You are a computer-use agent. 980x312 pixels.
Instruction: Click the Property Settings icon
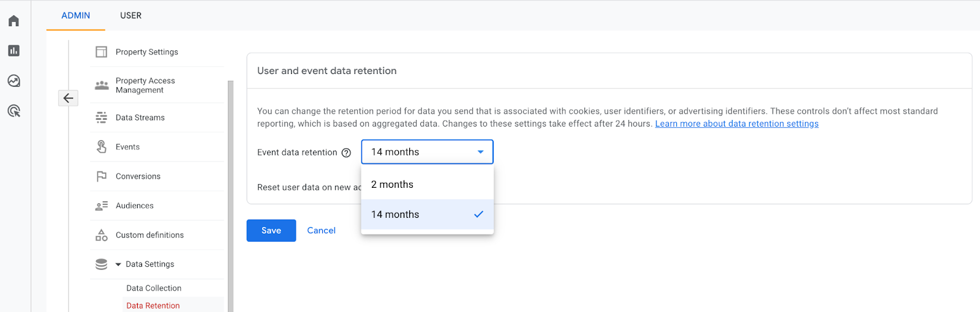102,52
